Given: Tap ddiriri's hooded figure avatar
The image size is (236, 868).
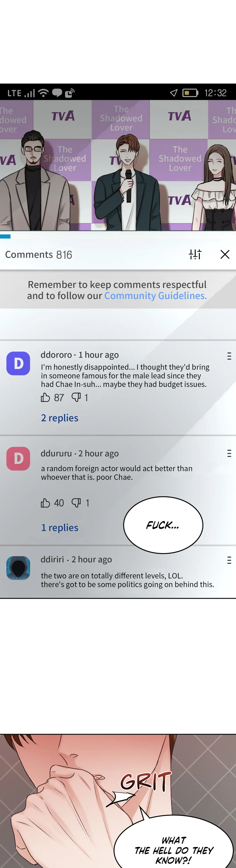Looking at the screenshot, I should tap(18, 568).
